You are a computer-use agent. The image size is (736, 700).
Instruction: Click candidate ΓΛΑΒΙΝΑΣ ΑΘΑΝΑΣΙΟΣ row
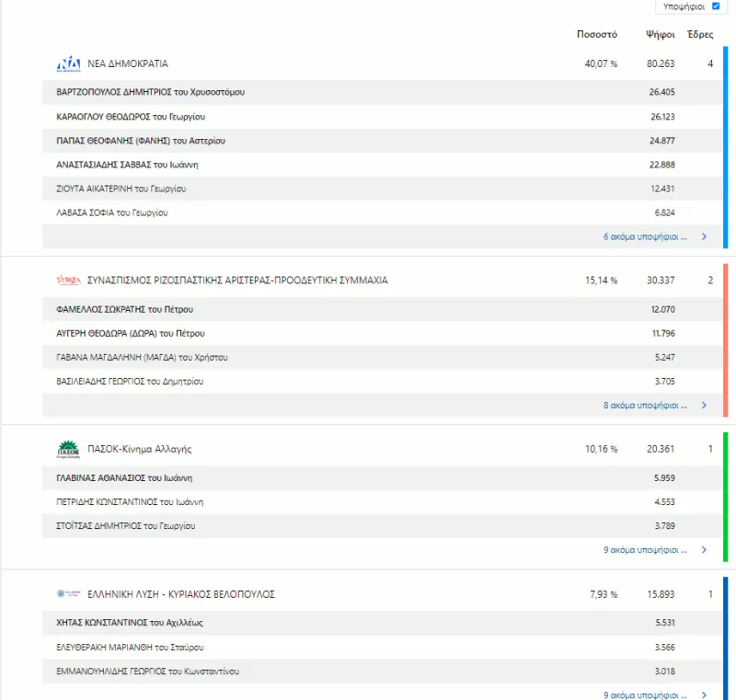[x=382, y=477]
